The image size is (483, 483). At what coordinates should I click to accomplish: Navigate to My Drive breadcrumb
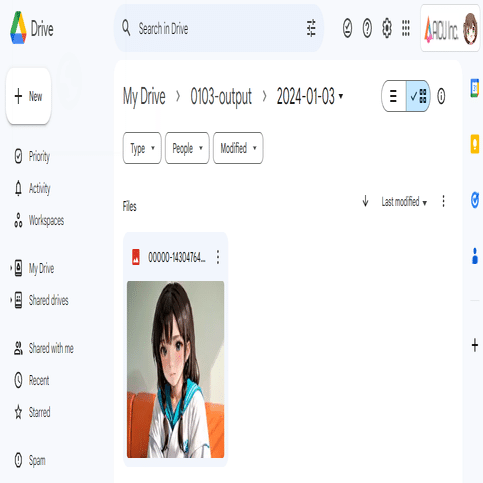[x=144, y=96]
